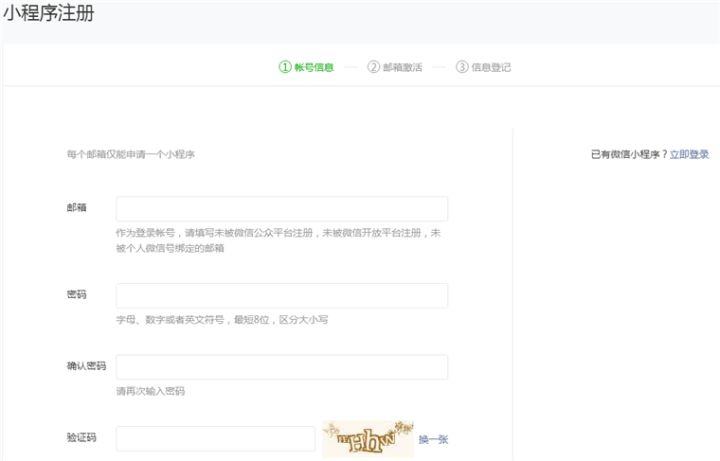Click the 每个邮箱仅能申请一个小程序 notice text
Image resolution: width=720 pixels, height=461 pixels.
tap(130, 155)
